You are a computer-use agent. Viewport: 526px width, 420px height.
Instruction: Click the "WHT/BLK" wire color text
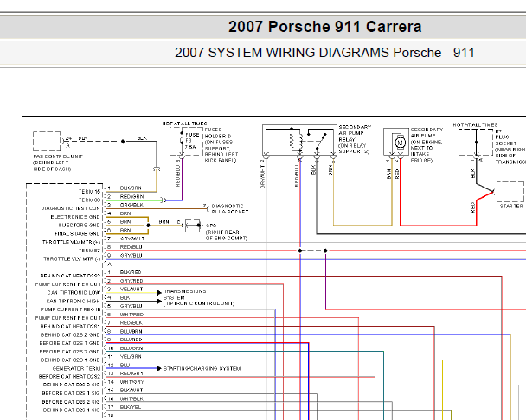tap(131, 399)
